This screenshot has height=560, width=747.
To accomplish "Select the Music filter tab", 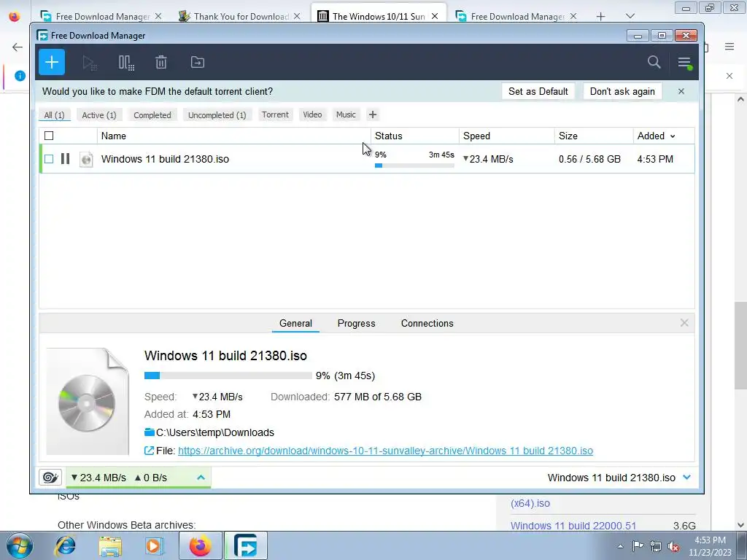I will (346, 114).
